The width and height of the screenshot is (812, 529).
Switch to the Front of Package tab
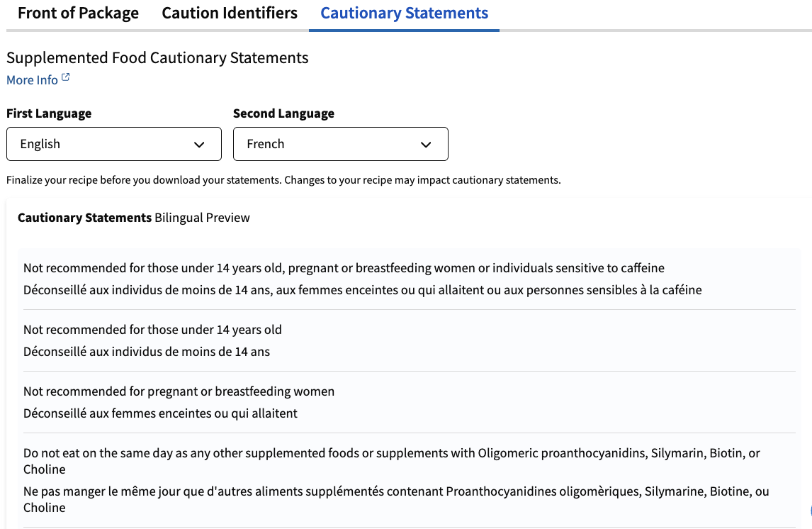pos(78,13)
